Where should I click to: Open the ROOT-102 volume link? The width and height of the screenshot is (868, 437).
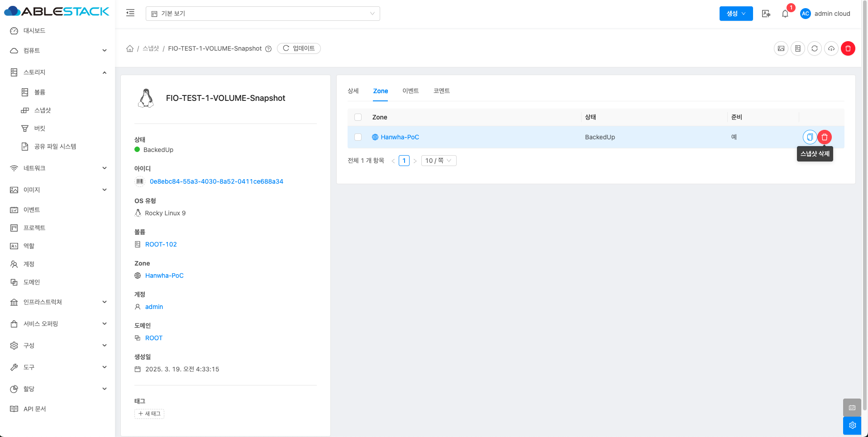coord(161,244)
